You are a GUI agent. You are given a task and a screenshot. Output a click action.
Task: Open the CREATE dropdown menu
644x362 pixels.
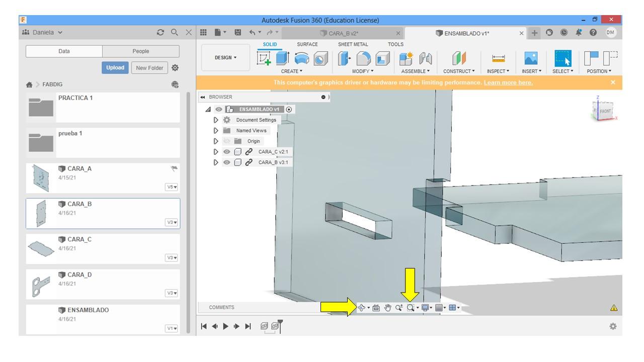[x=292, y=71]
